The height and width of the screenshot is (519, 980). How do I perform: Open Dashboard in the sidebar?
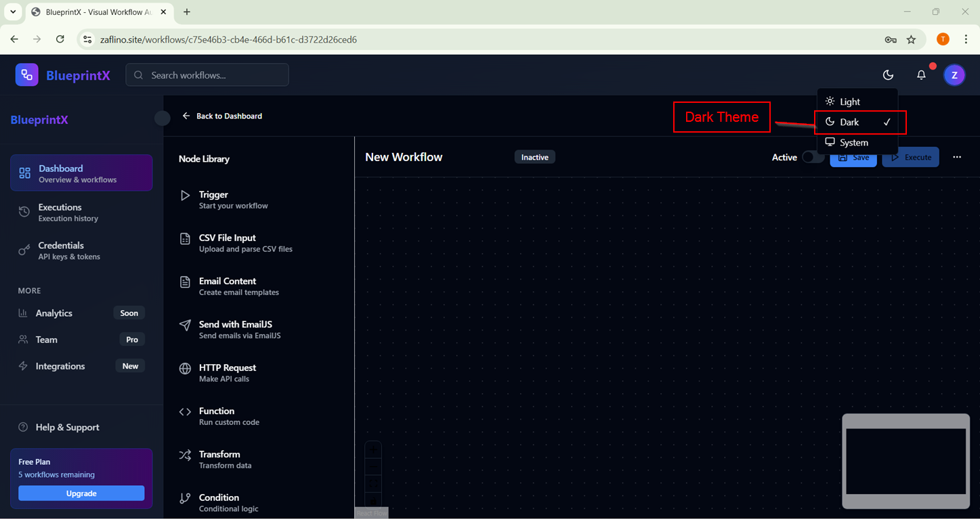(x=81, y=173)
